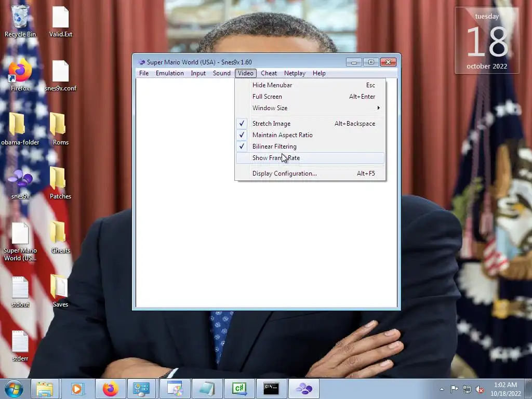Choose Hide Menubar from Video menu
532x399 pixels.
[x=310, y=85]
